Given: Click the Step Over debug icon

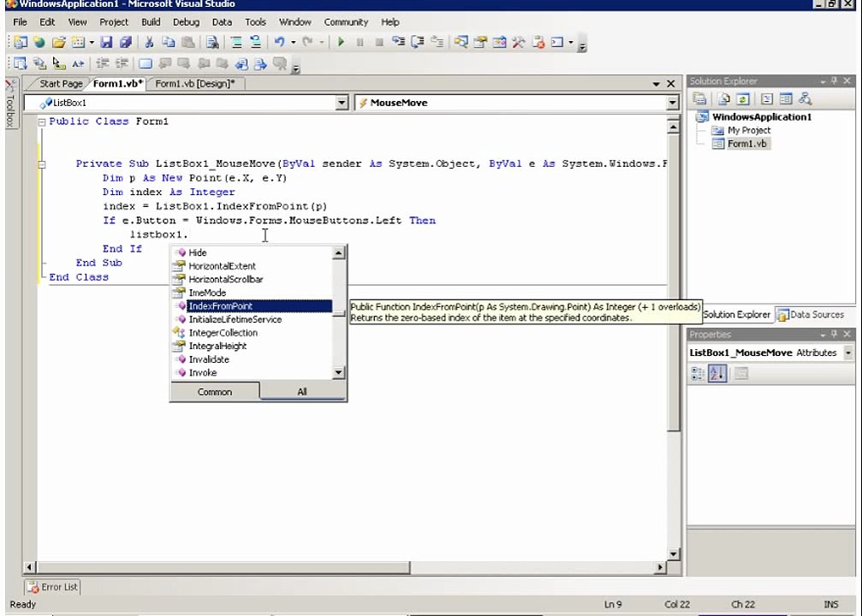Looking at the screenshot, I should point(418,42).
